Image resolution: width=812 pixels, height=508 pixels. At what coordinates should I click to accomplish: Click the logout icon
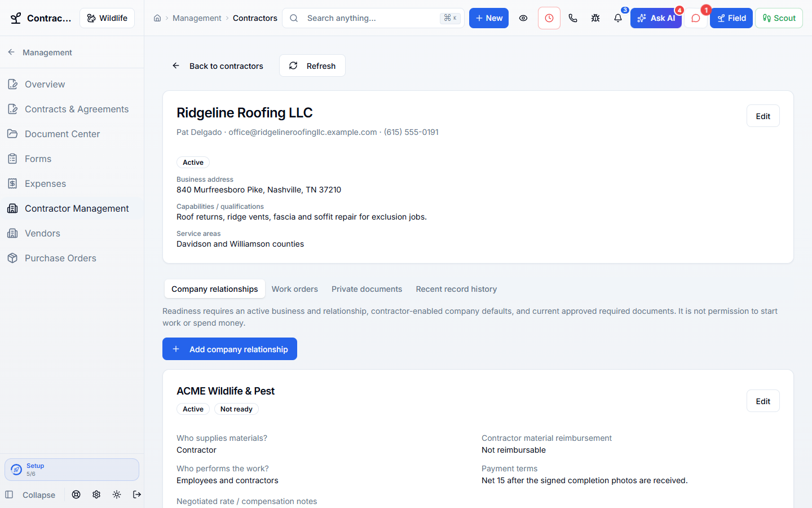(x=137, y=494)
